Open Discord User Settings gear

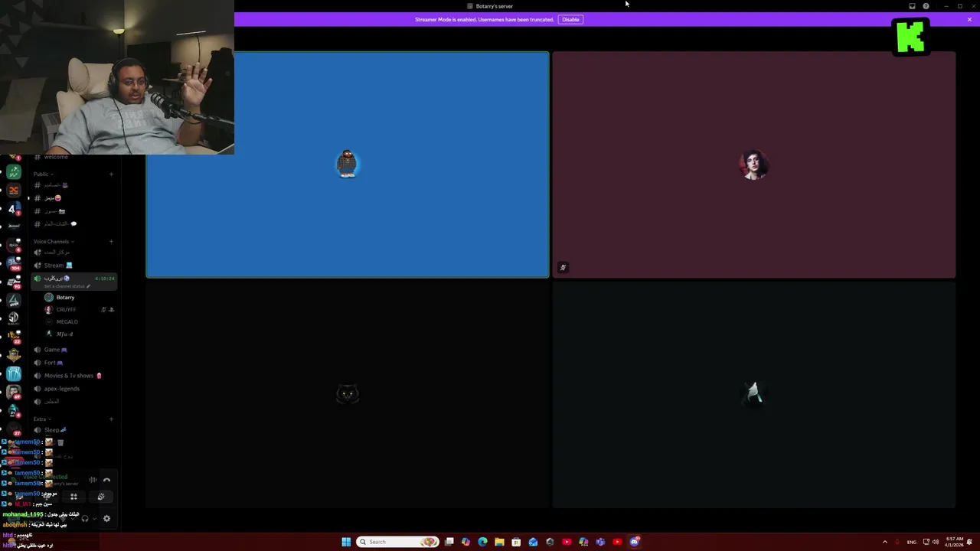(x=106, y=519)
